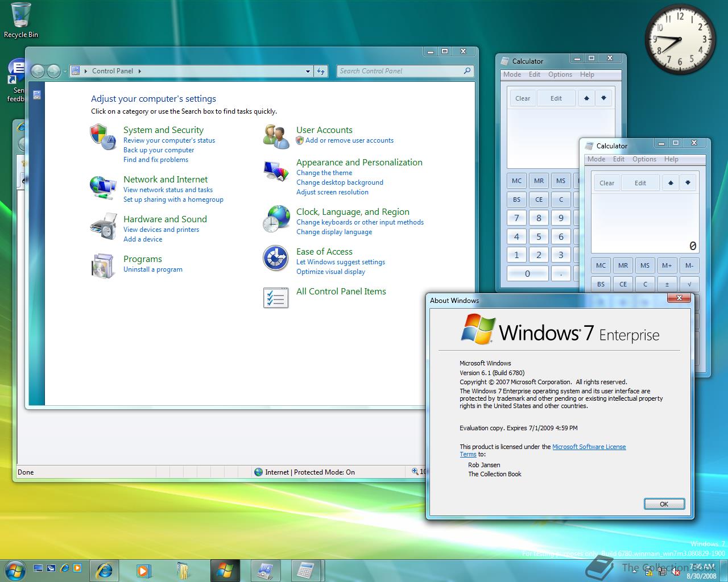Go forward in Control Panel window
Screen dimensions: 728x582
click(x=53, y=71)
